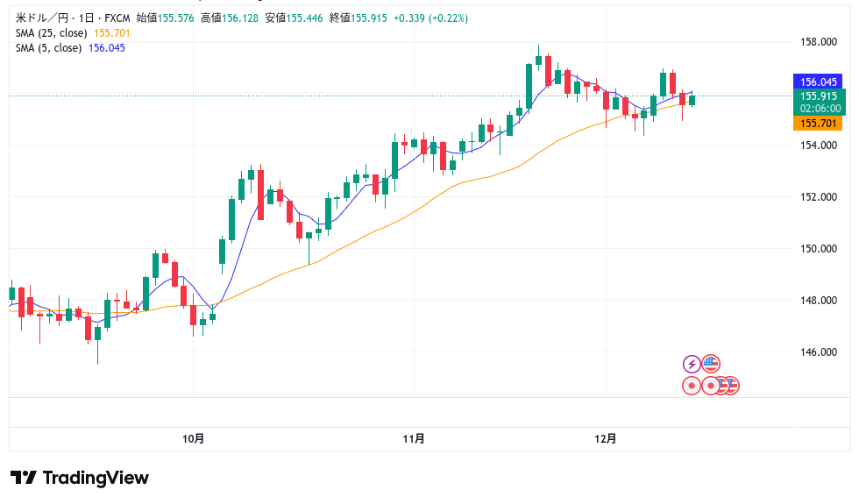
Task: Click the 米ドル／円 symbol title
Action: click(x=42, y=18)
